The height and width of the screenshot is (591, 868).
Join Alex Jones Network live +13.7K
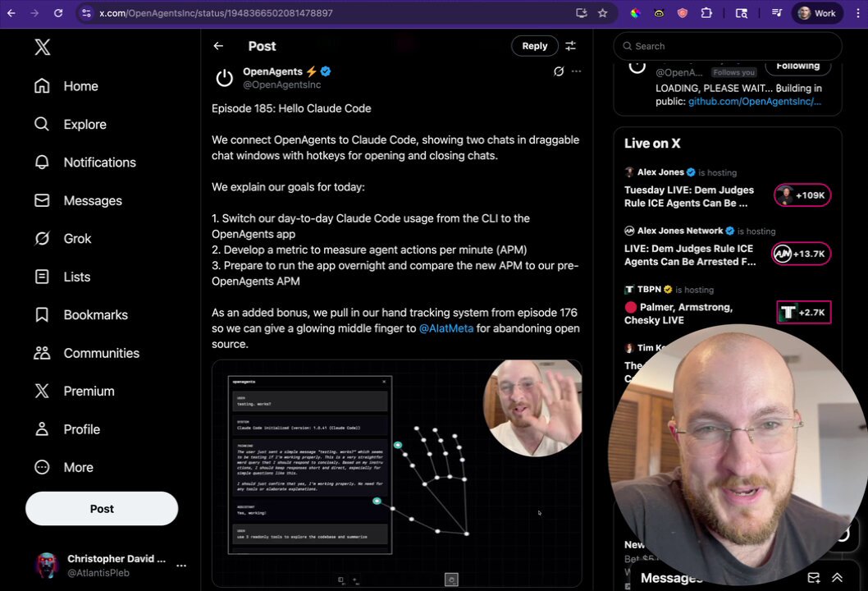[801, 254]
